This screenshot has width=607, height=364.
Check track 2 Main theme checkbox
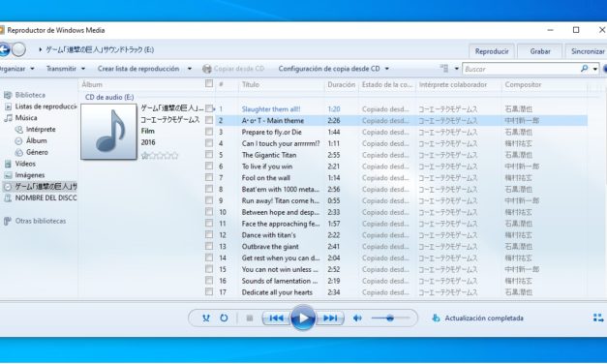(x=209, y=120)
